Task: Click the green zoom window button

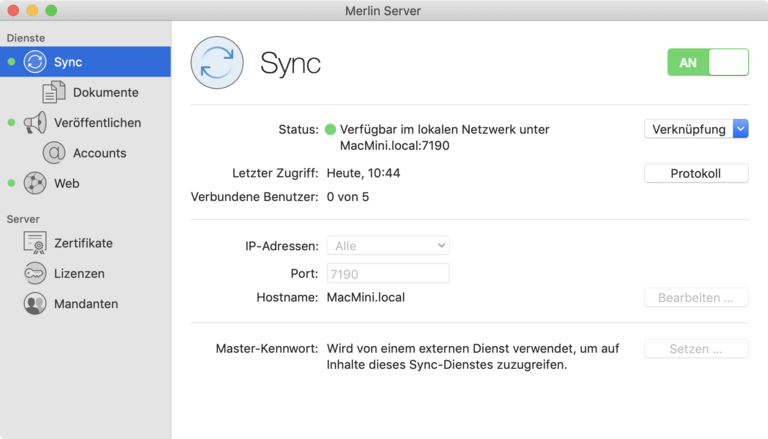Action: [x=51, y=10]
